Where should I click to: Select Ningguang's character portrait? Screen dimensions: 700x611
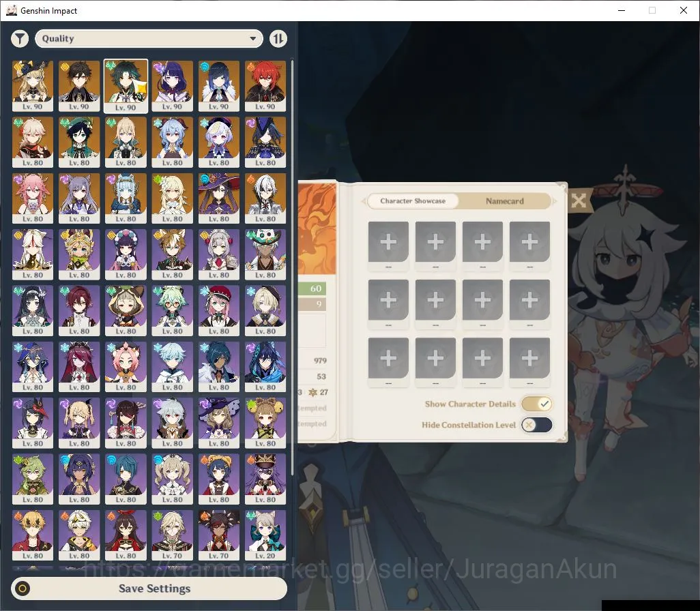point(33,254)
